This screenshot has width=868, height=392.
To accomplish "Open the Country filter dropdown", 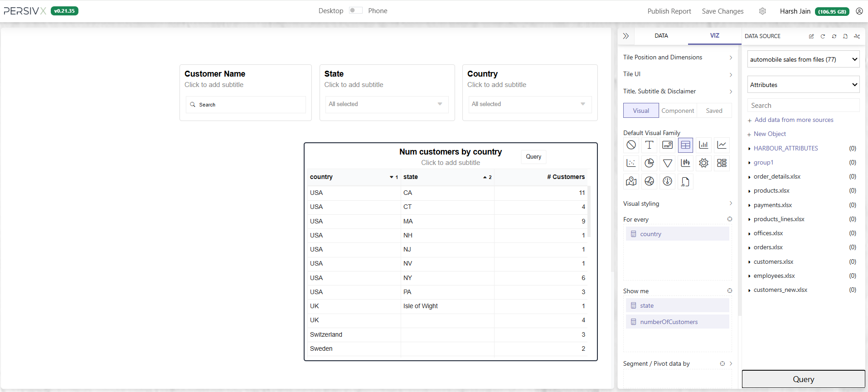I will click(x=530, y=104).
